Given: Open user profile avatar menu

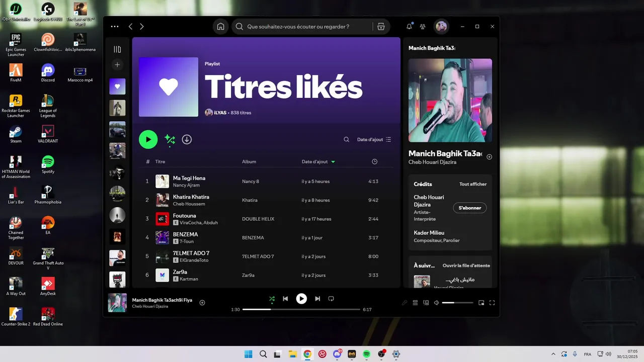Looking at the screenshot, I should pos(441,27).
